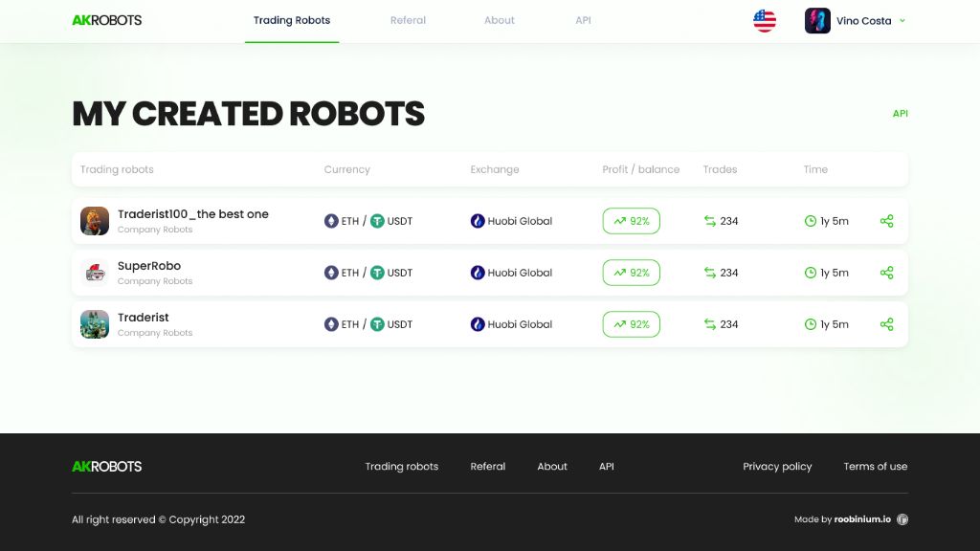Click the Currency column header
Screen dimensions: 980x551
346,169
